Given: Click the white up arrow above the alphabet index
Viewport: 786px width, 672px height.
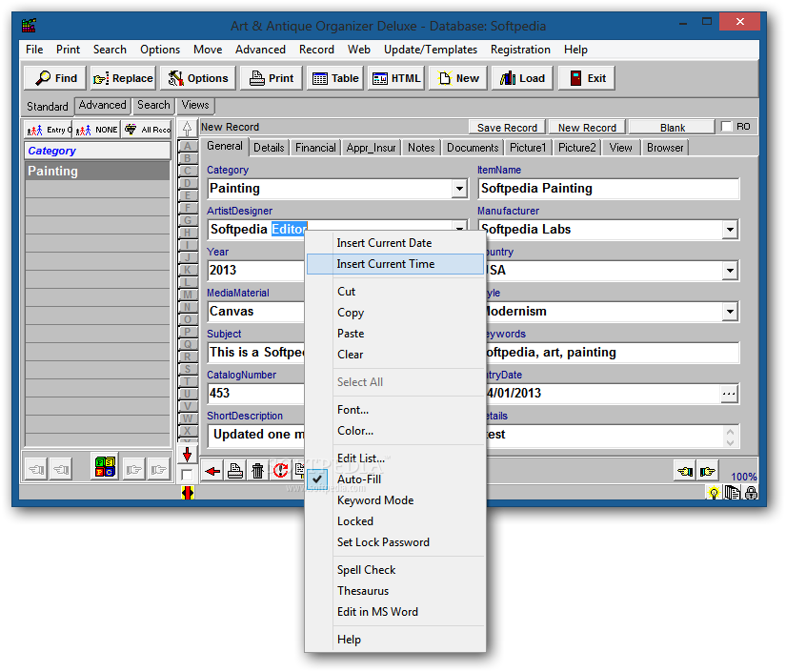Looking at the screenshot, I should pyautogui.click(x=187, y=129).
